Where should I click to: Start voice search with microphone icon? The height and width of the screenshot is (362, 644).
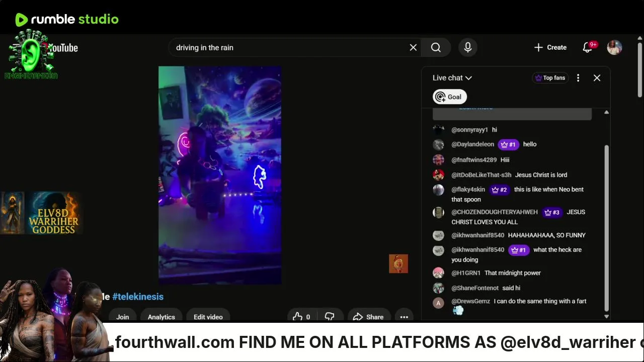[468, 47]
